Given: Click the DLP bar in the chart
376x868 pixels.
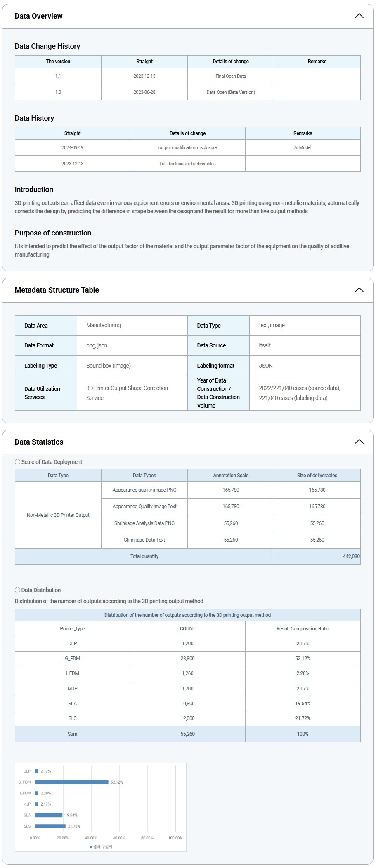Looking at the screenshot, I should point(37,771).
